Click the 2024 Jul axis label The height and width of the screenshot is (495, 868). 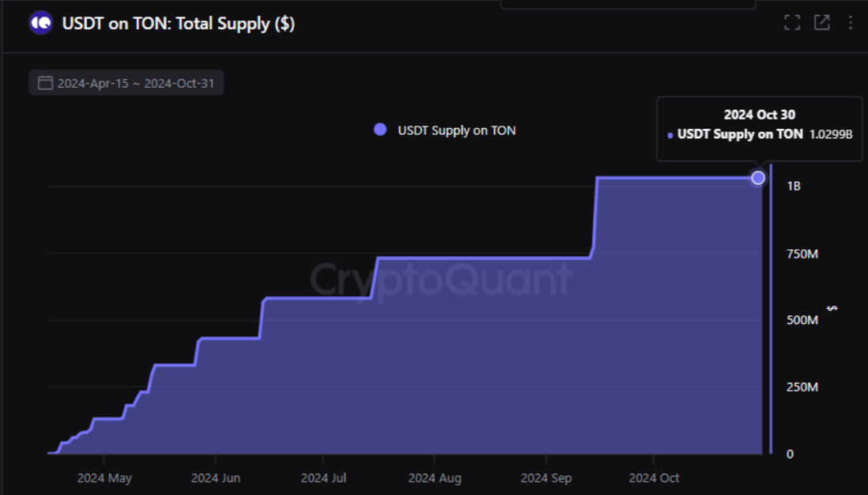coord(323,478)
